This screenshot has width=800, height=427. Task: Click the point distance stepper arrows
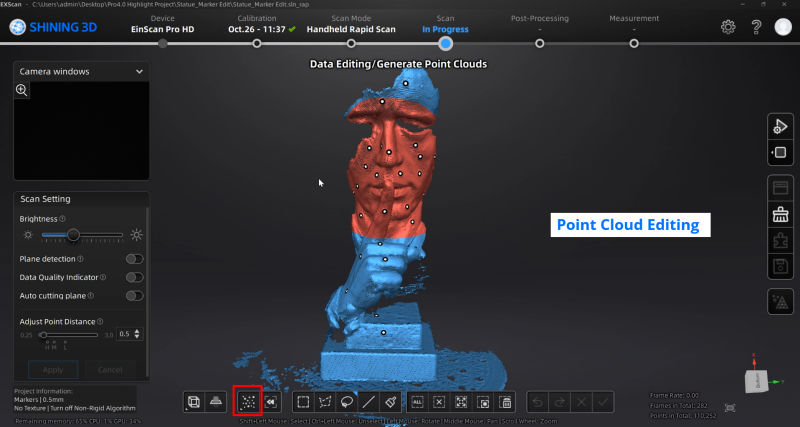(138, 334)
